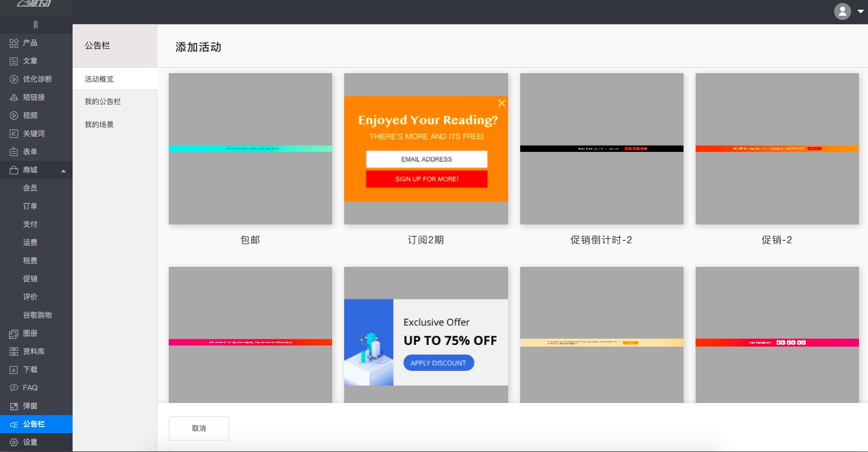
Task: Open 我的场景 link
Action: pos(99,125)
